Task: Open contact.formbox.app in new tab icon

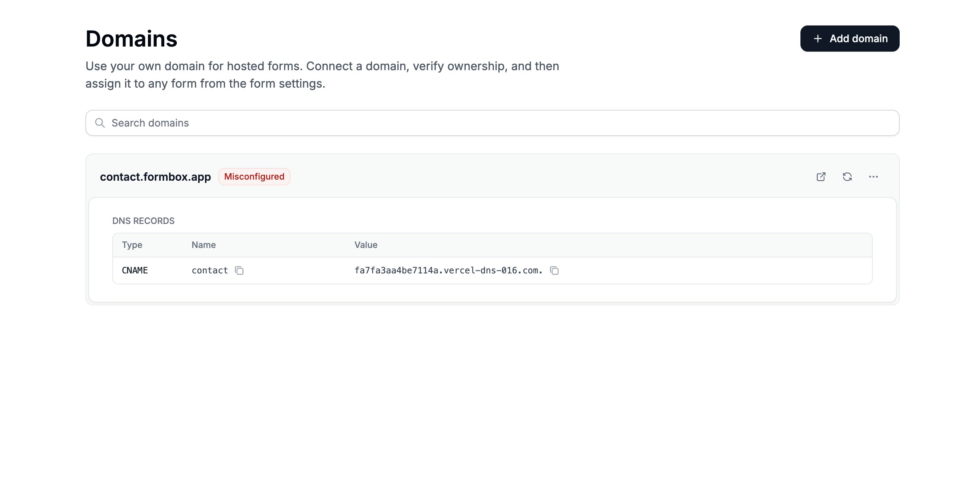Action: [821, 176]
